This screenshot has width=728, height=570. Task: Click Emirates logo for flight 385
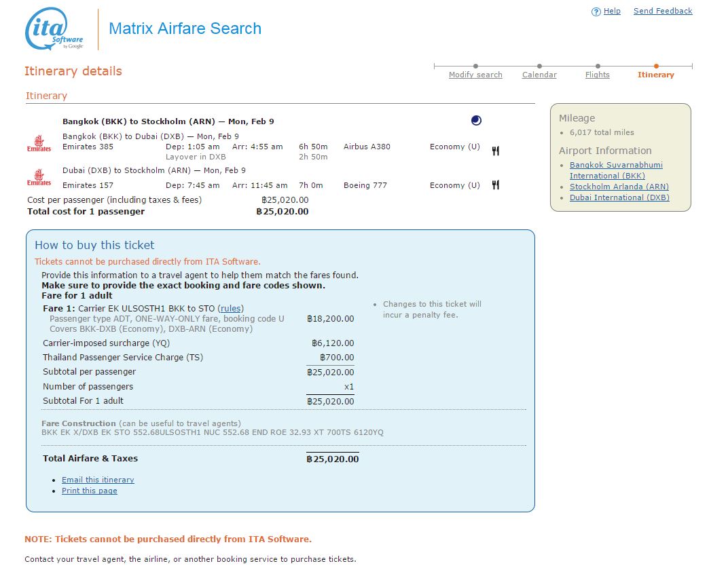pos(39,143)
